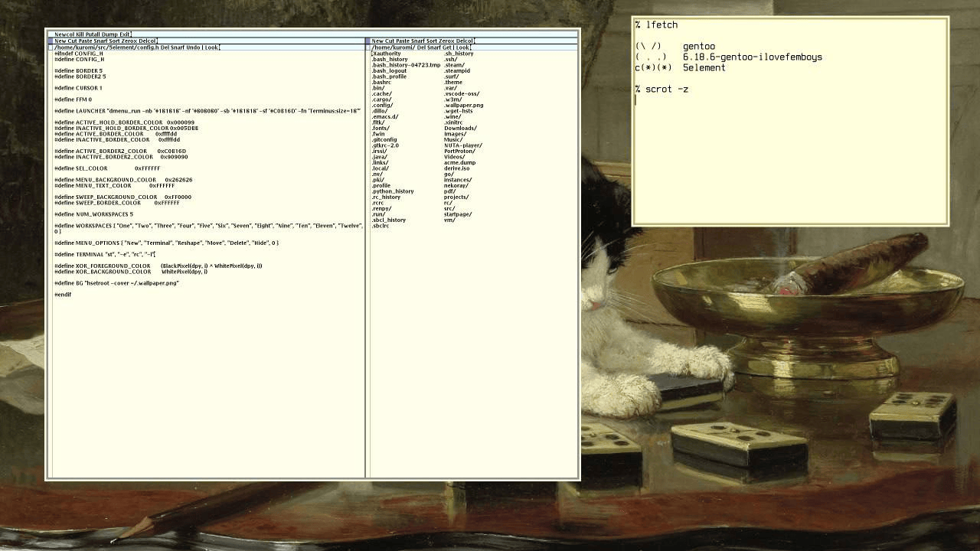
Task: Click Undo in the config.h window tag
Action: tap(193, 47)
